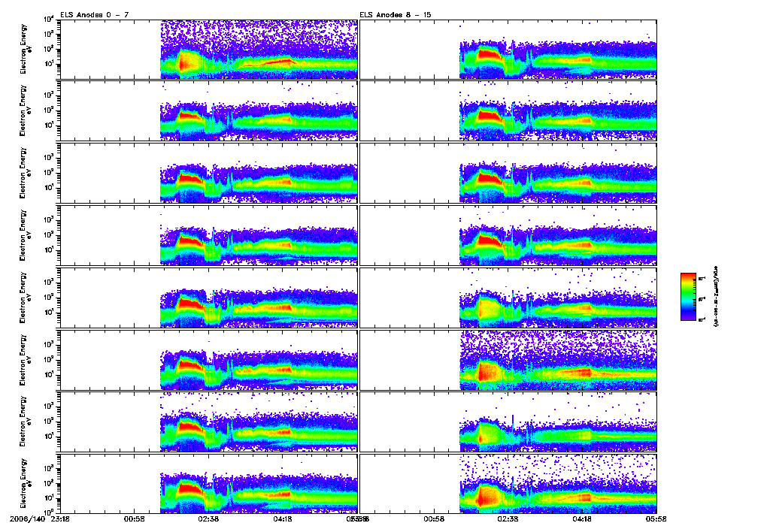770x532 pixels.
Task: Click "02:38" time label under Anodes 0 - 7 column
Action: (x=208, y=518)
